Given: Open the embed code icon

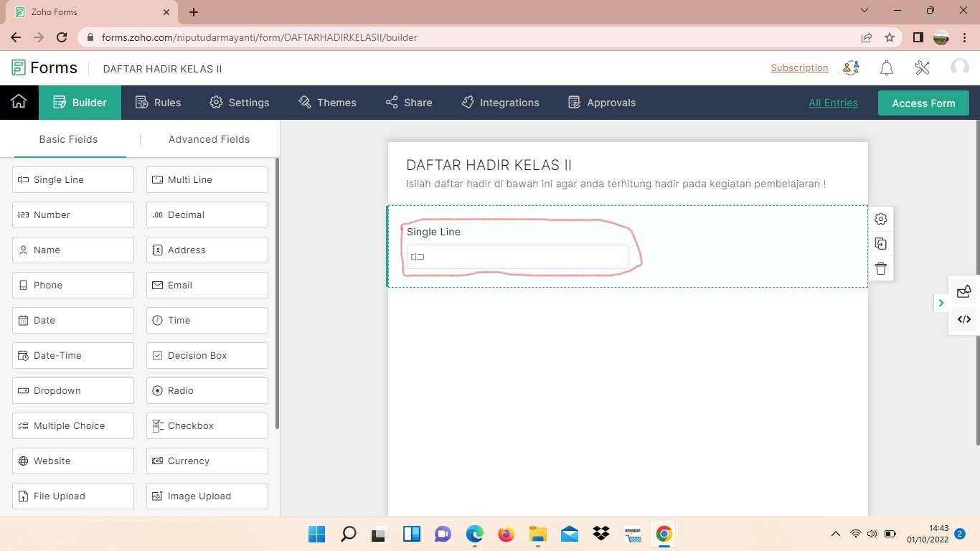Looking at the screenshot, I should [964, 319].
